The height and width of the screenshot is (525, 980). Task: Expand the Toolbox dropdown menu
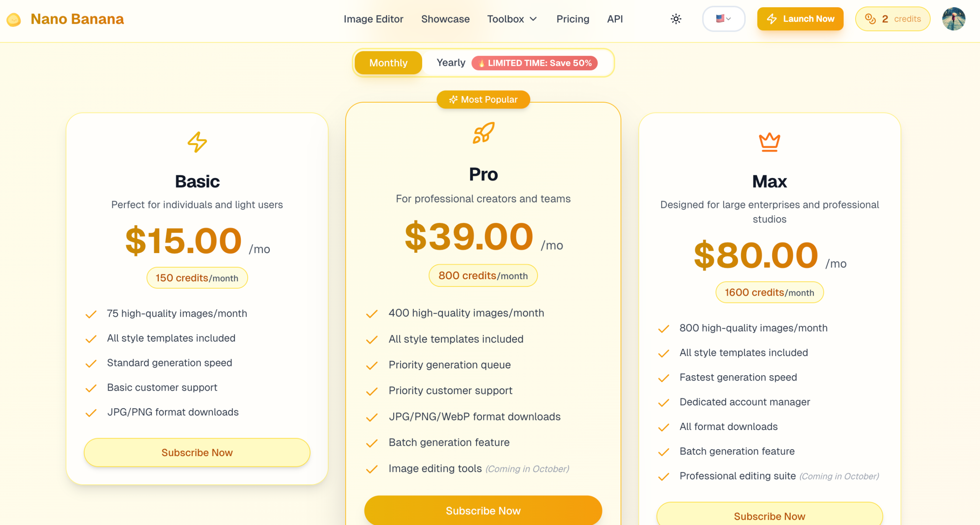[512, 19]
